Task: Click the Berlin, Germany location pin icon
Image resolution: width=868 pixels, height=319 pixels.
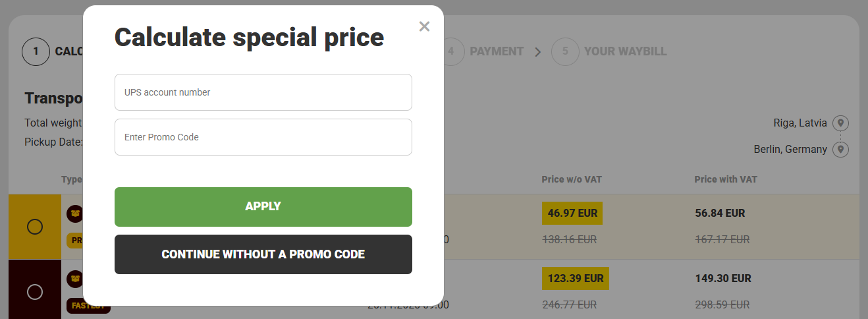Action: (x=840, y=150)
